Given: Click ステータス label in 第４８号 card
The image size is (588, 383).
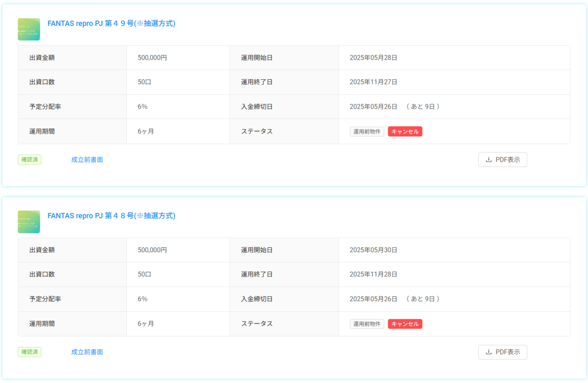Looking at the screenshot, I should [257, 324].
